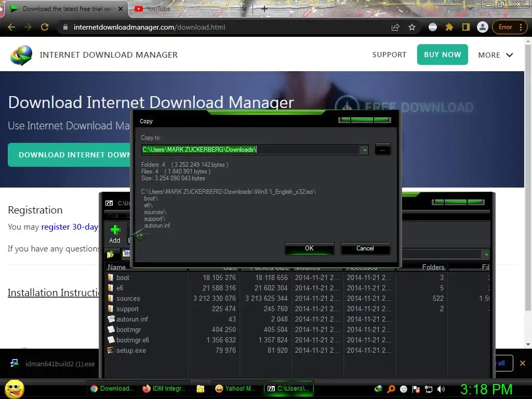Click the boot folder icon in 7-Zip list

click(111, 277)
